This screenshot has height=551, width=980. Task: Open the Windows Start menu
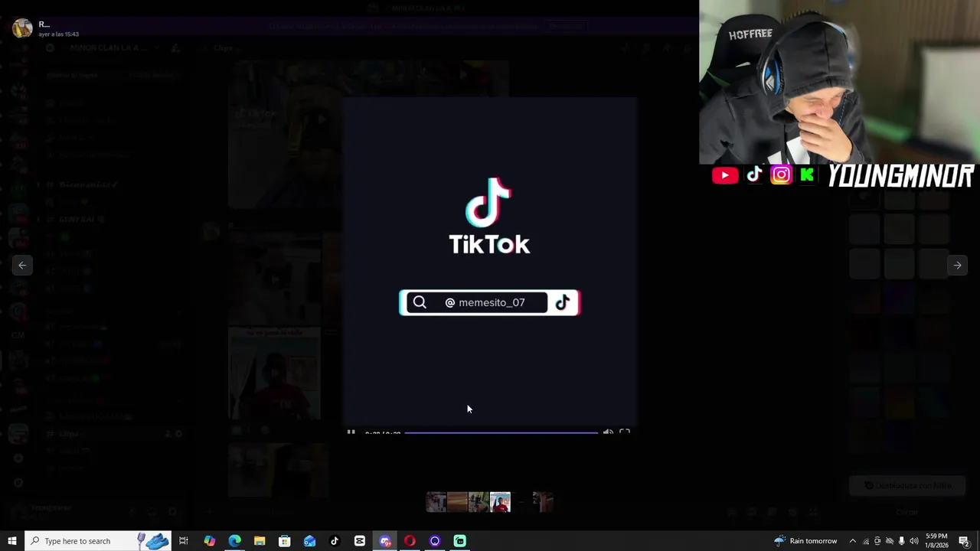(x=11, y=541)
